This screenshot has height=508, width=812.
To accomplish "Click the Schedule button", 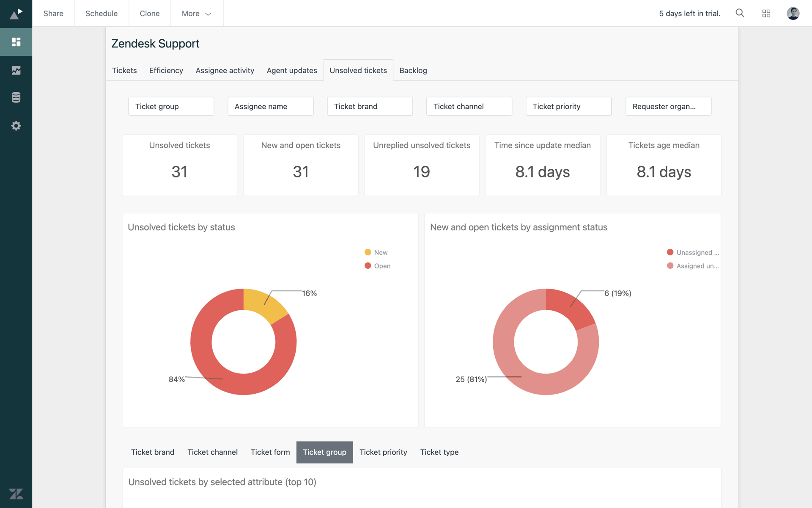I will [101, 14].
